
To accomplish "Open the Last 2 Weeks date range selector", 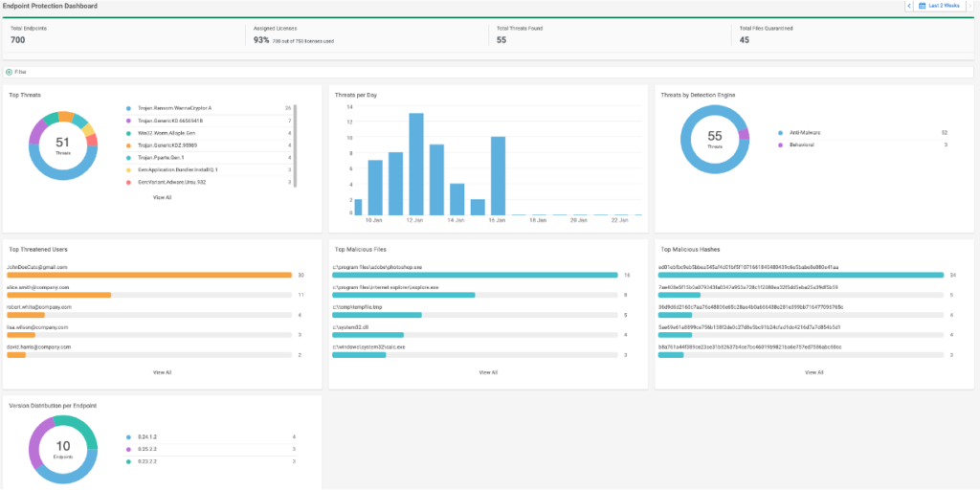I will (x=944, y=6).
